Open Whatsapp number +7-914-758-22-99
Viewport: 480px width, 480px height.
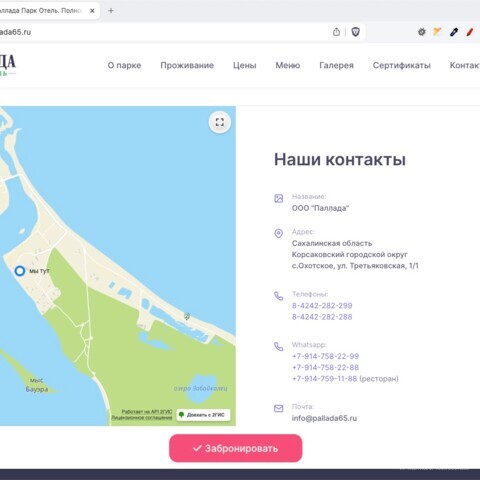pos(325,356)
